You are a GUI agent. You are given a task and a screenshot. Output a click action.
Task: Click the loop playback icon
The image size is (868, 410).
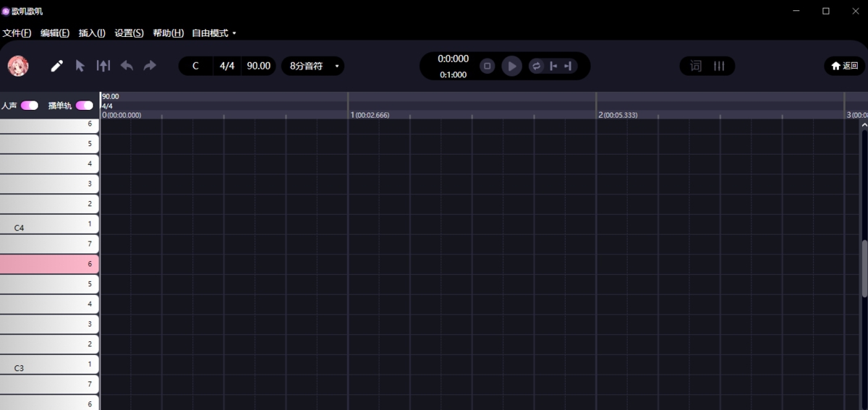[536, 66]
